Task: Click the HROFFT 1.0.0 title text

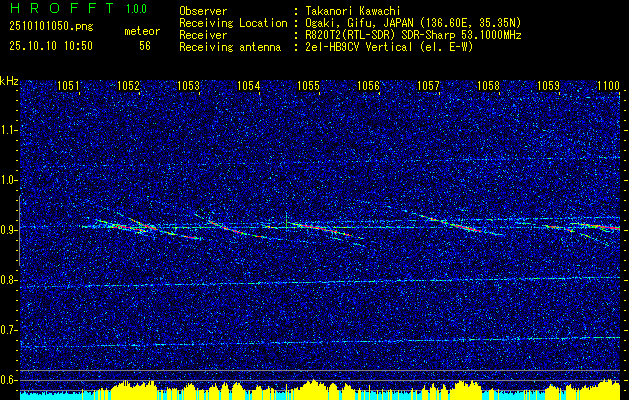Action: 78,8
